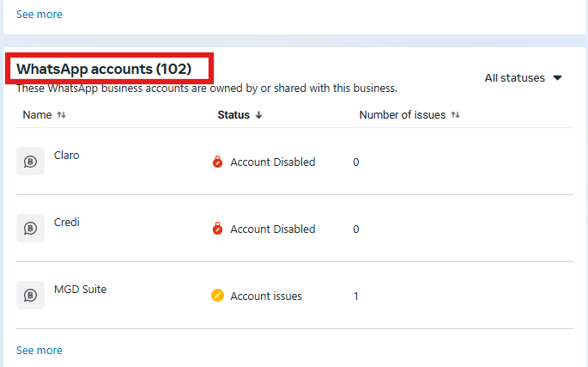The image size is (588, 367).
Task: Click the WhatsApp icon beside MGD Suite
Action: coord(30,295)
